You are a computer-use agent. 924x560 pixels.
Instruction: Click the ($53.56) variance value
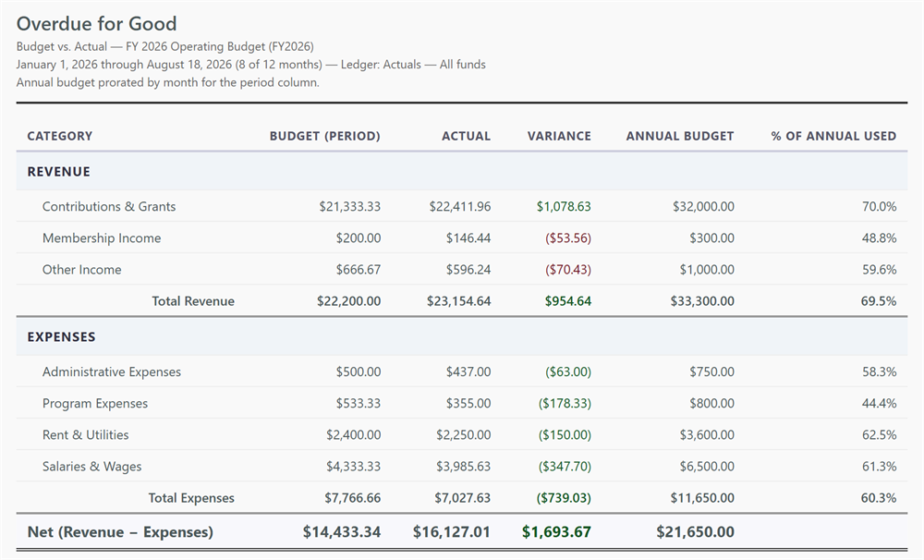tap(568, 238)
